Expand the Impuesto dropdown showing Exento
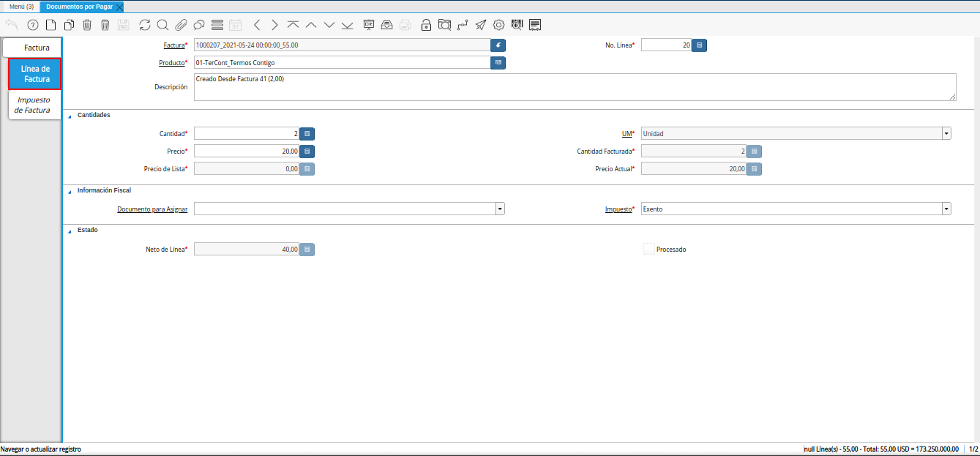 [x=946, y=209]
